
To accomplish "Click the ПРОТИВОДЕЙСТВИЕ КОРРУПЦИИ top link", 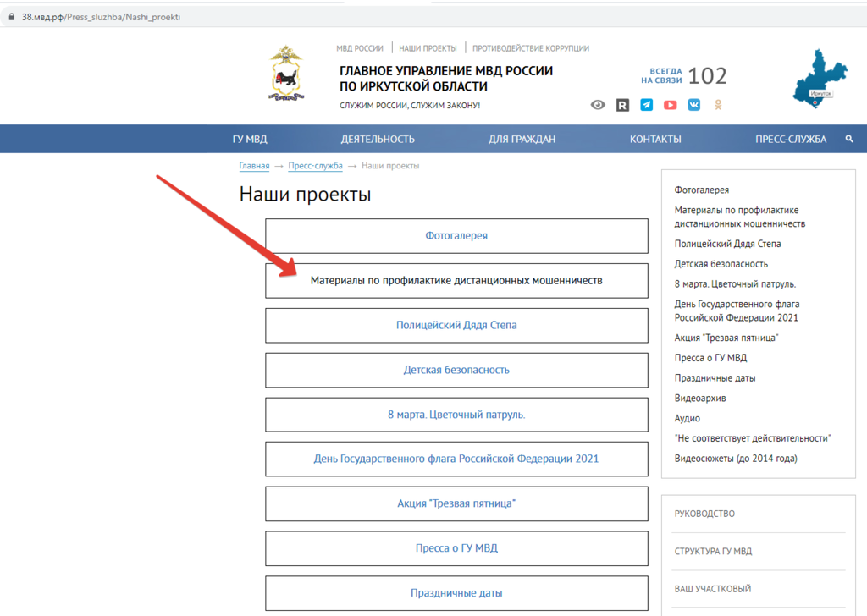I will [x=531, y=48].
